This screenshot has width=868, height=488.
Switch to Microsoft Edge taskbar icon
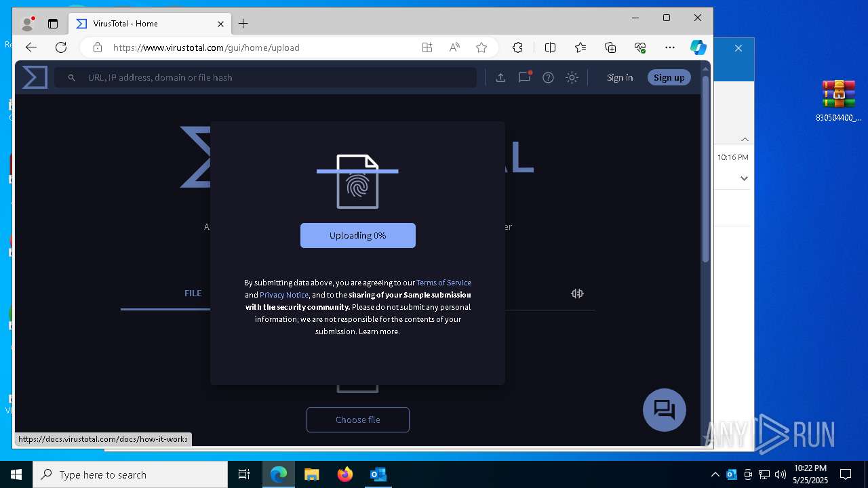pos(279,474)
